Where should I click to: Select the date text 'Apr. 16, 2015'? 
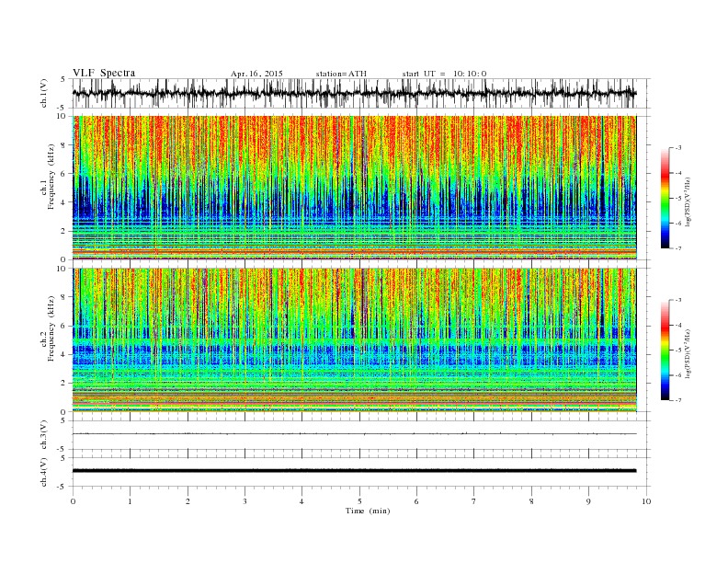click(x=256, y=74)
